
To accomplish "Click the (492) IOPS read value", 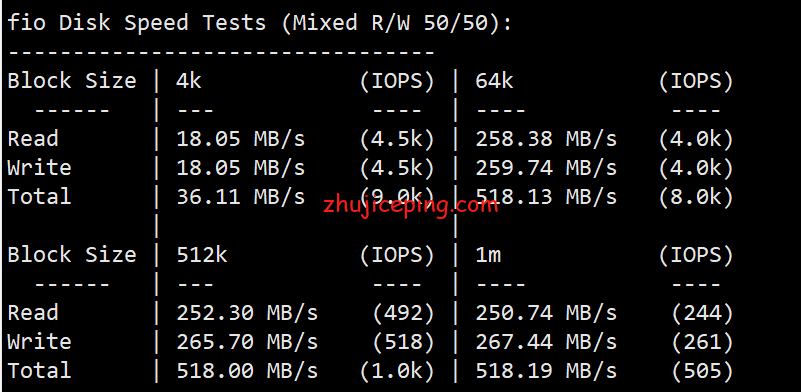I will tap(404, 313).
